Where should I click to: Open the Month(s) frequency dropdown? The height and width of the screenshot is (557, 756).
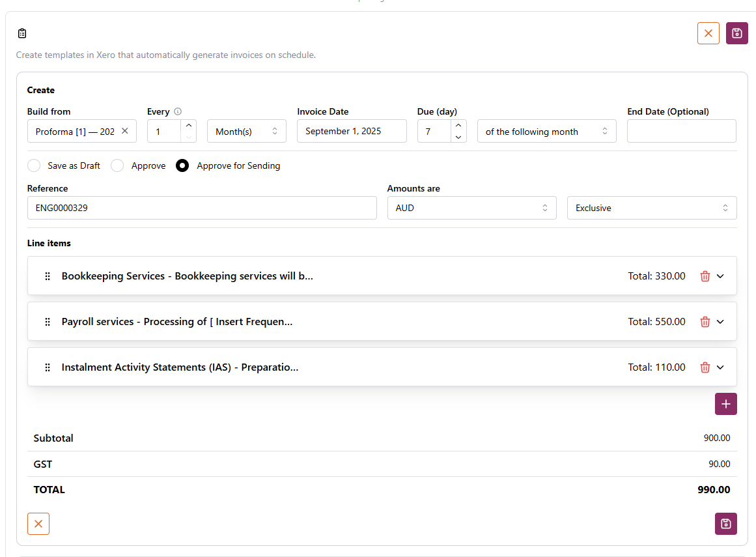tap(246, 132)
